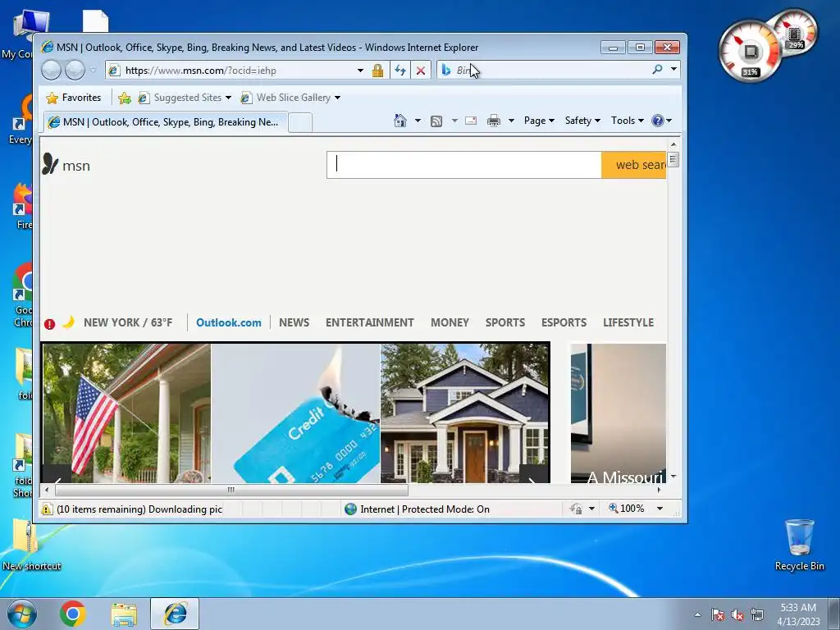Click the Read Mail icon
Screen dimensions: 840x630
point(471,121)
